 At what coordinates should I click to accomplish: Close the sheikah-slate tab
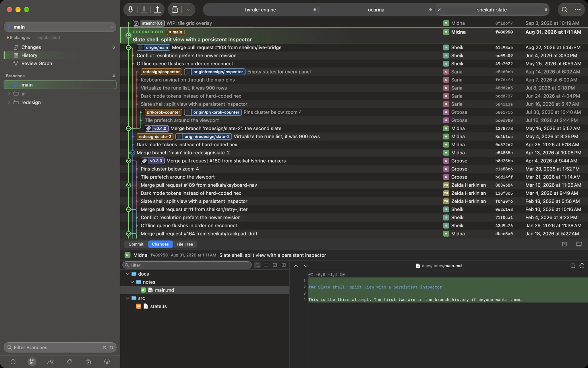pyautogui.click(x=439, y=9)
